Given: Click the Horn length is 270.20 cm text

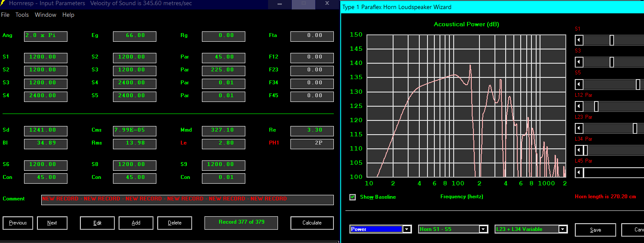Looking at the screenshot, I should click(605, 197).
